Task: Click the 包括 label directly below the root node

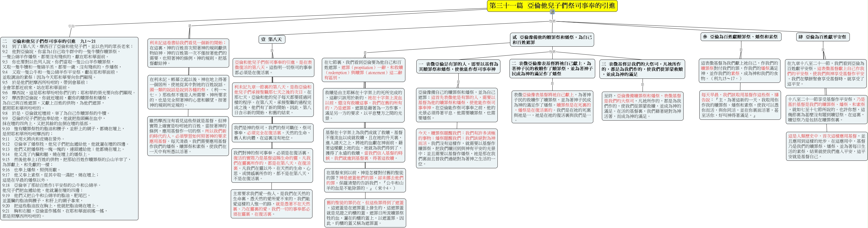Action: [552, 21]
